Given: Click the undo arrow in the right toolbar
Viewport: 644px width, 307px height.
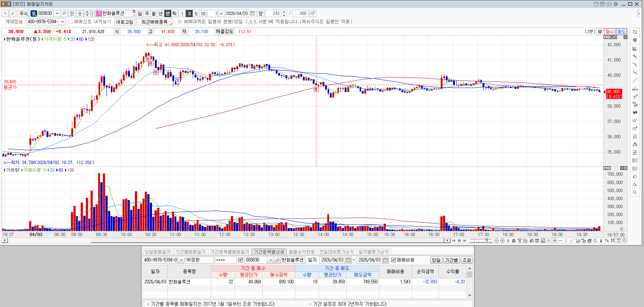Looking at the screenshot, I should pos(635,177).
